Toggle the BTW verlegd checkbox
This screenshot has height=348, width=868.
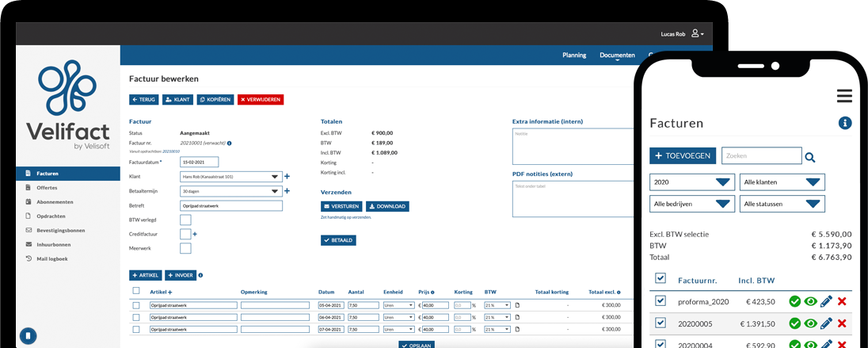(186, 220)
